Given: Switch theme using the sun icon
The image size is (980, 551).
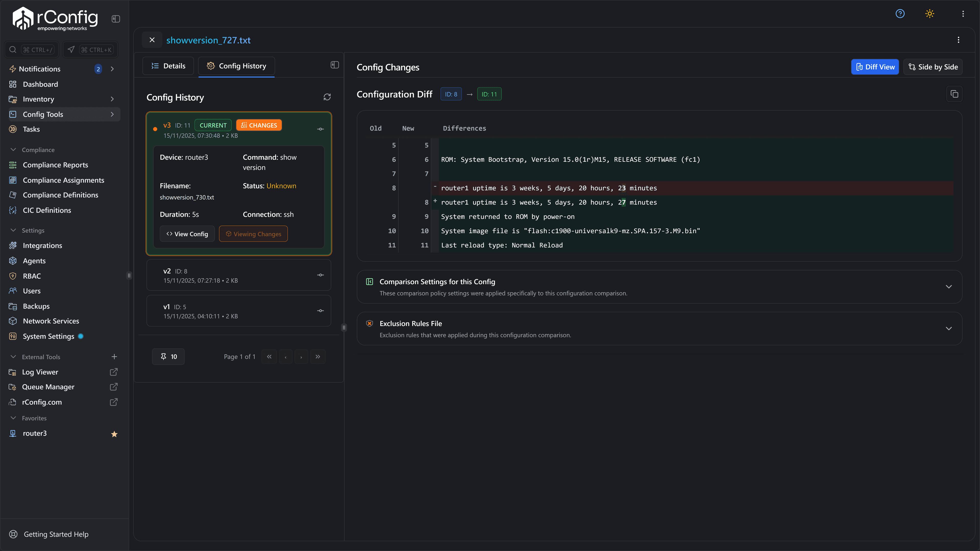Looking at the screenshot, I should click(929, 14).
